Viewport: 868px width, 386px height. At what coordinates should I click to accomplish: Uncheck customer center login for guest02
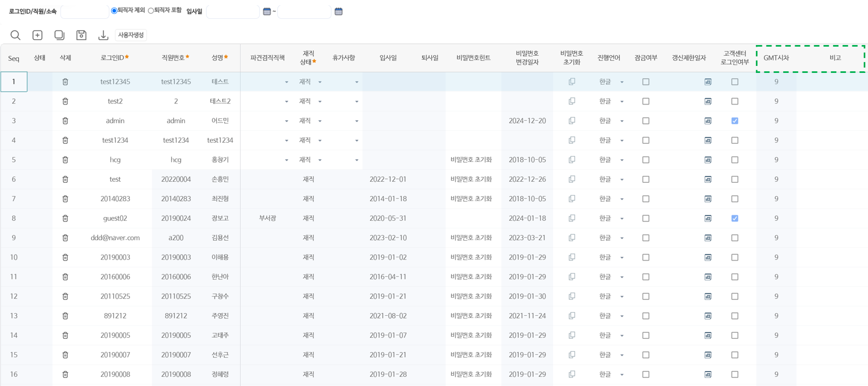click(x=735, y=219)
